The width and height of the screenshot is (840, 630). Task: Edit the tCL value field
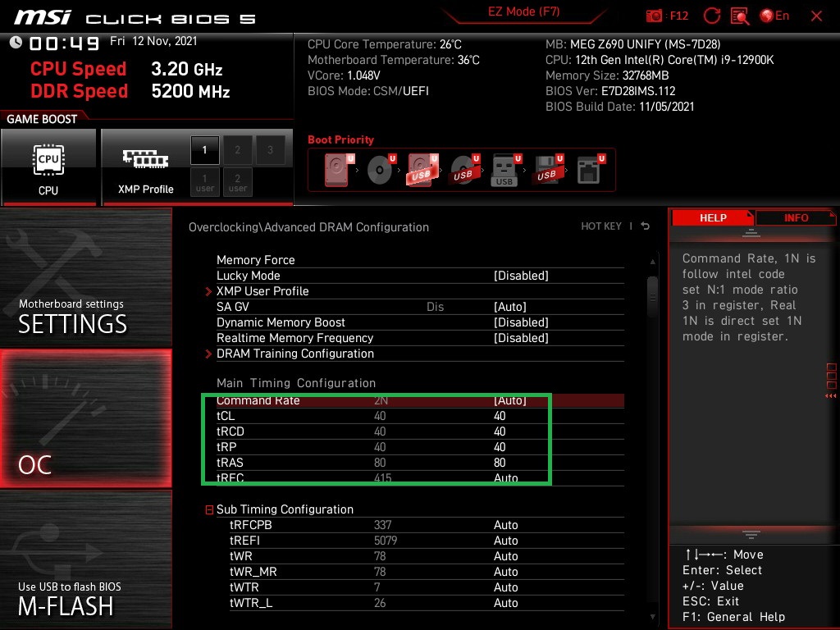tap(500, 416)
